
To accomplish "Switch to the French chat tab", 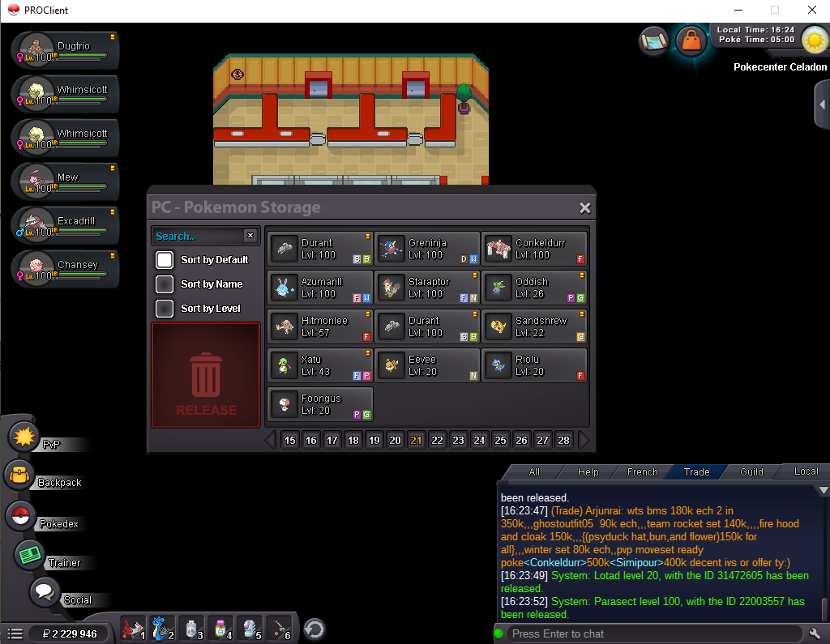I will click(x=643, y=472).
